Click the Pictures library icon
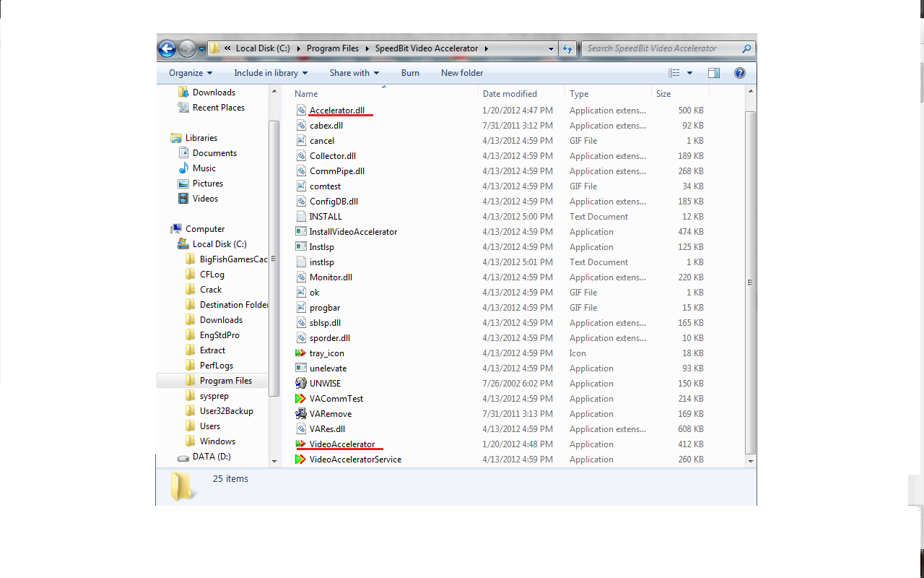 tap(183, 184)
